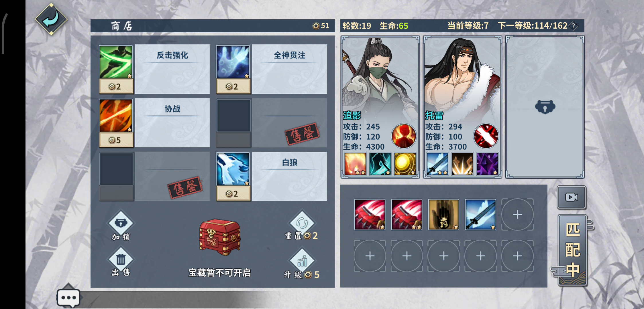The image size is (644, 309).
Task: Open the chat bubble icon
Action: 68,298
